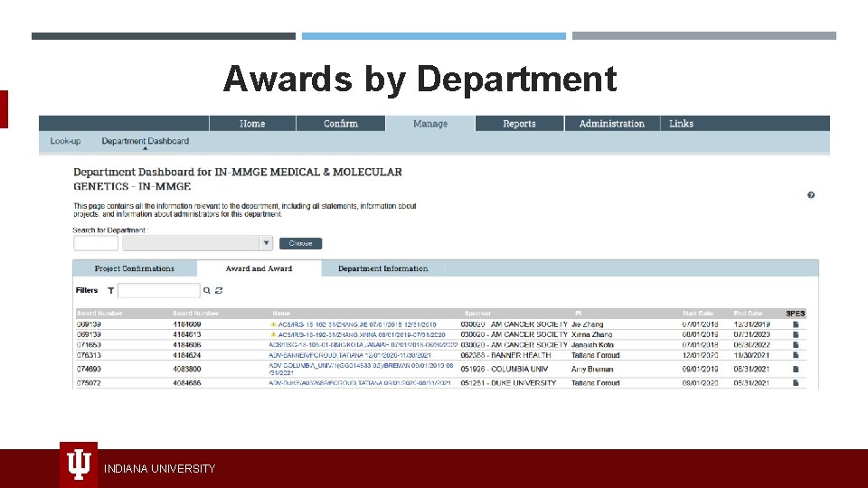Go to Look-up submenu item
This screenshot has height=488, width=868.
(x=65, y=141)
